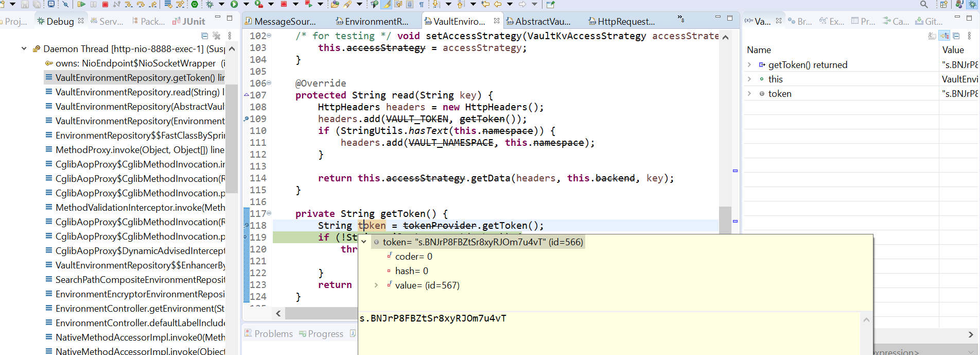Click the Next Annotation arrow icon
Screen dimensions: 980x355
click(435, 4)
